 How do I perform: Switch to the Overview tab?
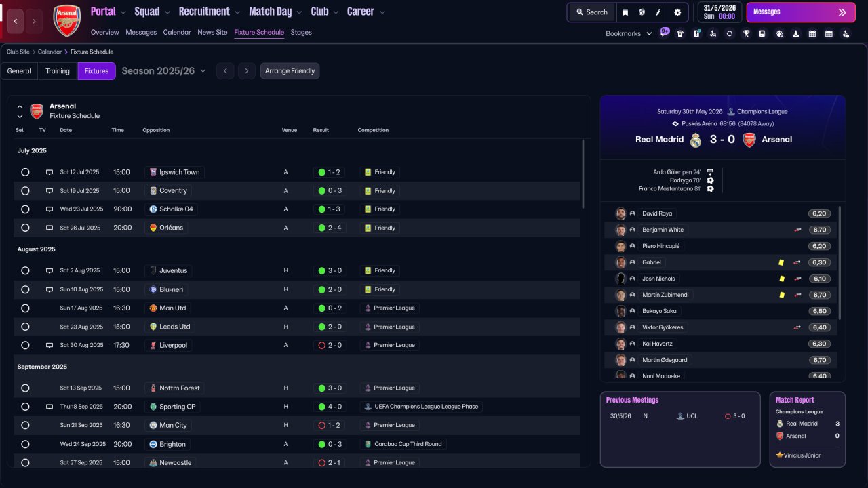104,32
